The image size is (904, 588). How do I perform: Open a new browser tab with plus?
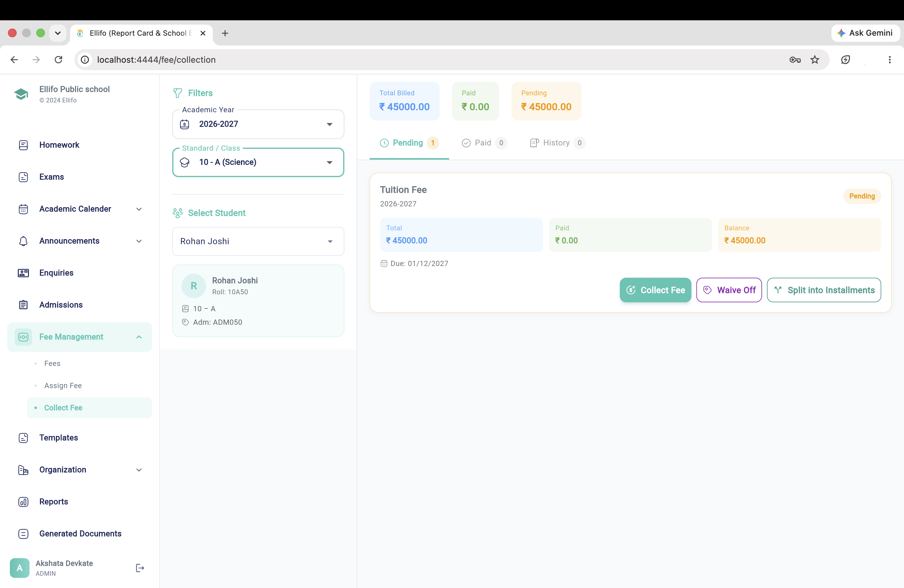225,33
